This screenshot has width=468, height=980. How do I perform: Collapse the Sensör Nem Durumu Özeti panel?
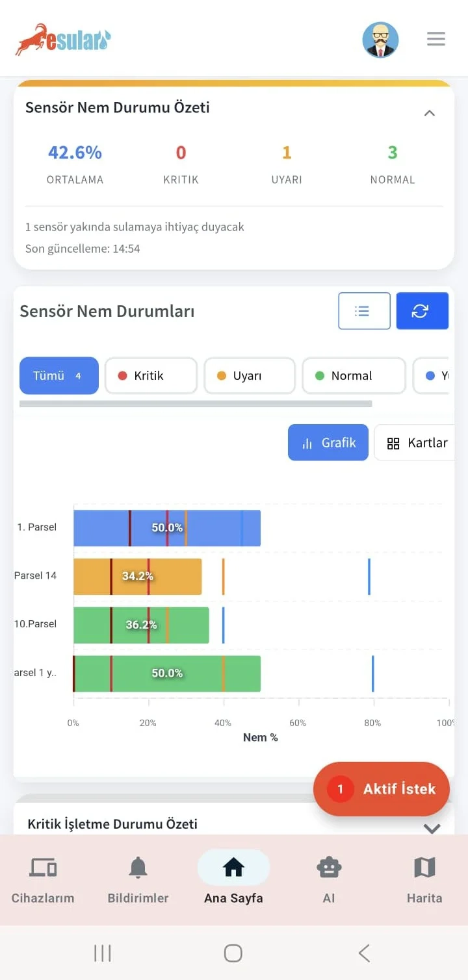[x=430, y=112]
